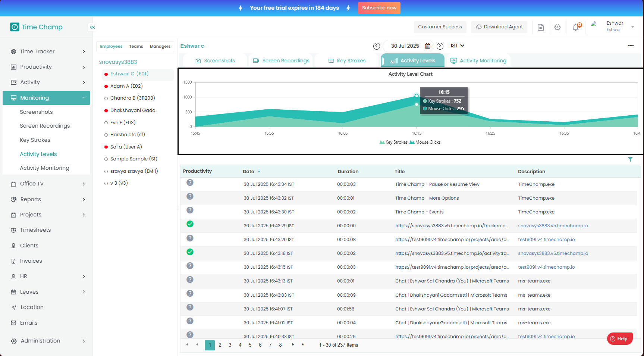Open the Eshwar user profile dropdown
The width and height of the screenshot is (644, 356).
pyautogui.click(x=632, y=27)
